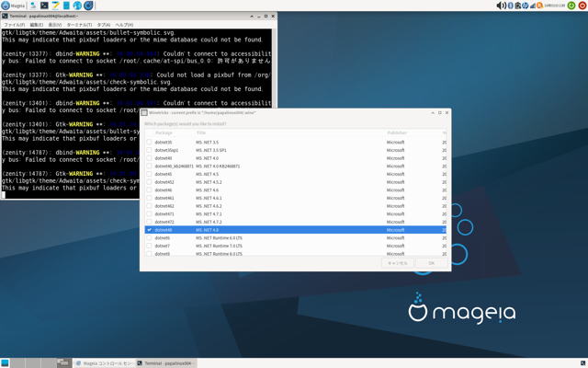Click the OK button in winetricks dialog
Viewport: 588px width, 368px height.
pos(431,263)
